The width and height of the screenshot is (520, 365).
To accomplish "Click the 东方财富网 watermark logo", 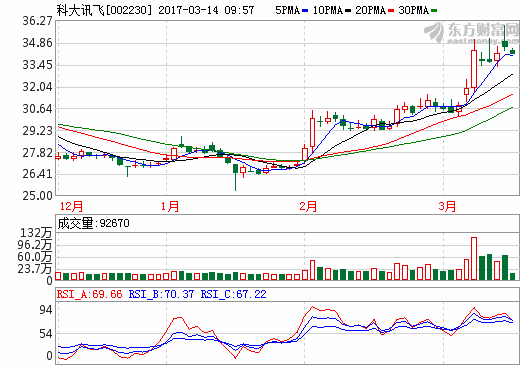I will click(472, 33).
